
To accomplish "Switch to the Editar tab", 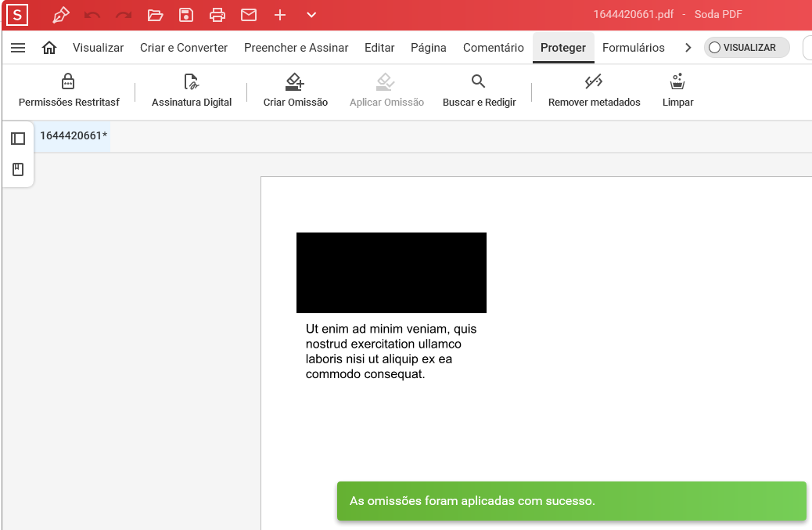I will [x=379, y=48].
